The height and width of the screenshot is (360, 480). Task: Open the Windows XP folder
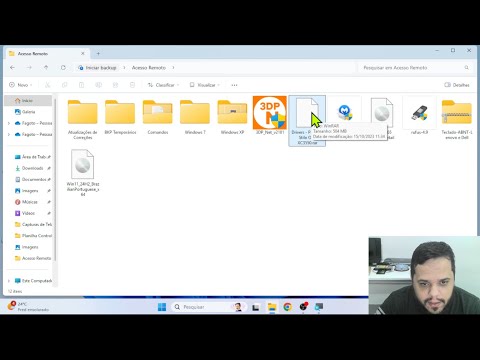coord(232,116)
